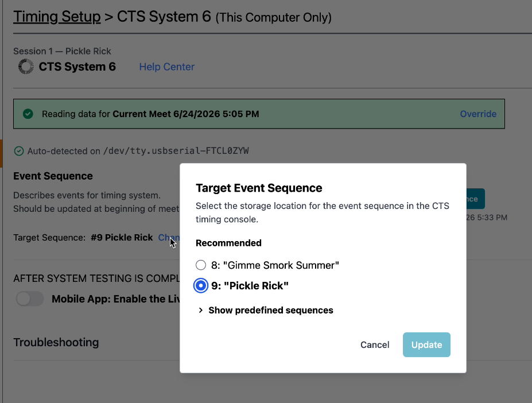Cancel the Target Event Sequence dialog
532x403 pixels.
tap(375, 344)
